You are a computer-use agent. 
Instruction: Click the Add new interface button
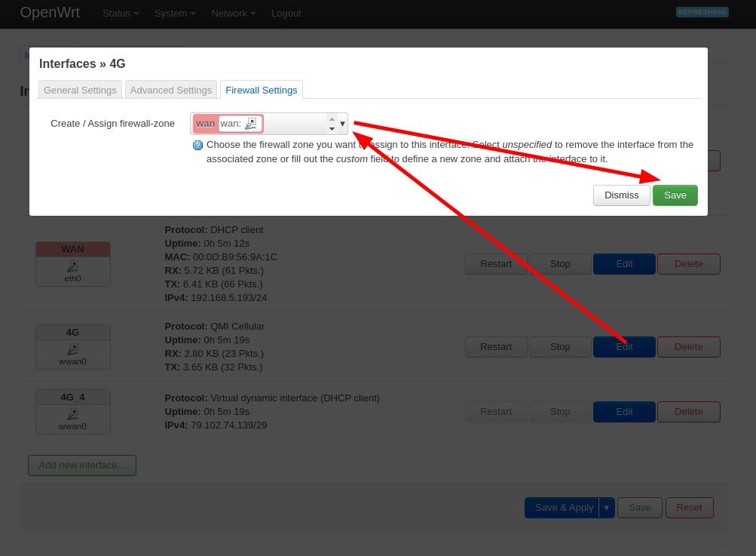coord(82,465)
